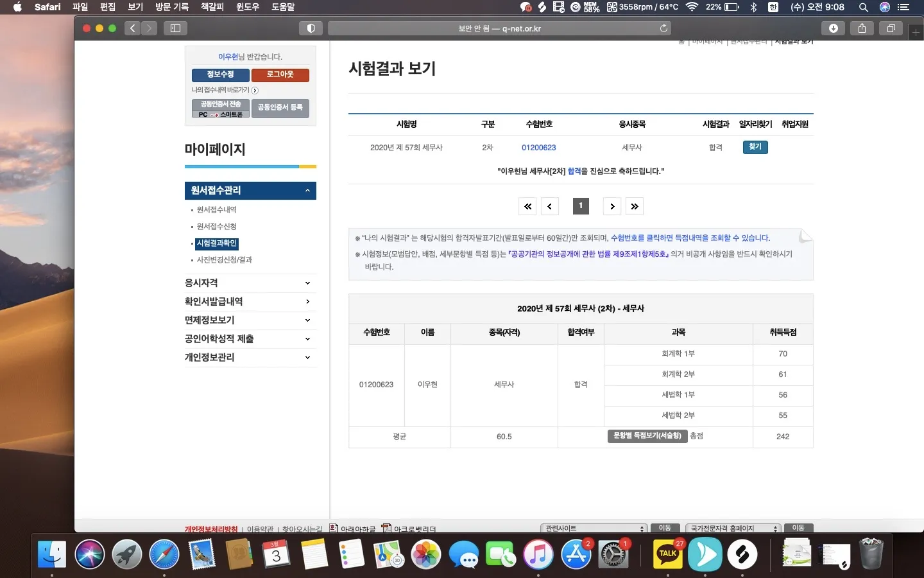The image size is (924, 578).
Task: Open the 확인서발급내역 sidebar section
Action: point(250,302)
